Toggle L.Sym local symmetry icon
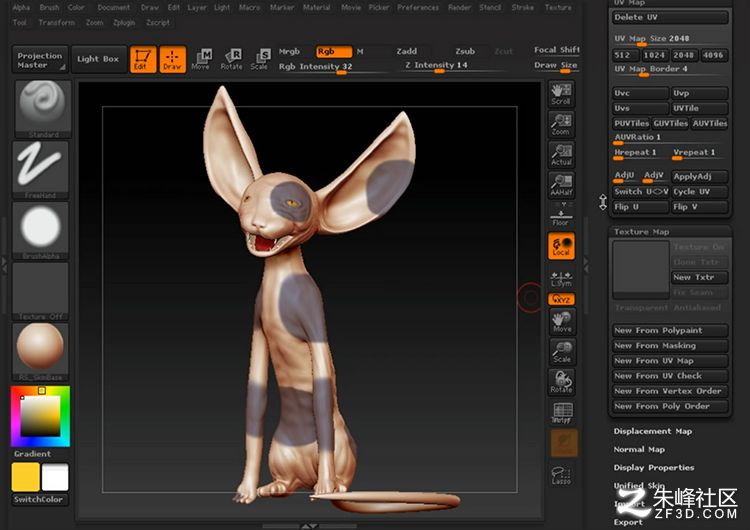750x530 pixels. (561, 278)
